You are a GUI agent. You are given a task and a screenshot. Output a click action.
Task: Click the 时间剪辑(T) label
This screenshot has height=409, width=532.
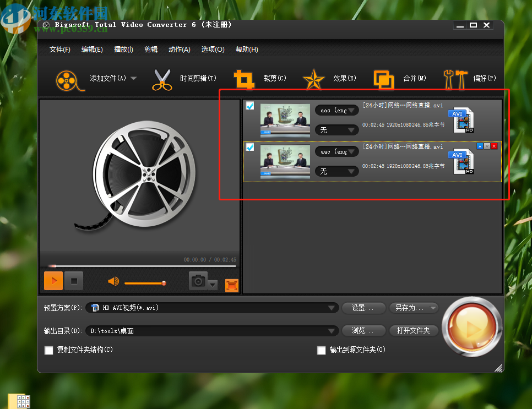pyautogui.click(x=198, y=78)
